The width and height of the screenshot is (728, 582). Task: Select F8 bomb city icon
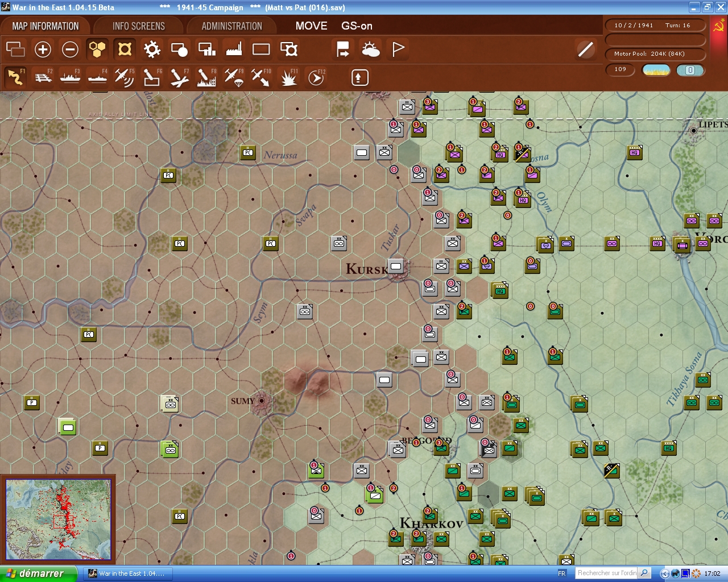tap(206, 77)
